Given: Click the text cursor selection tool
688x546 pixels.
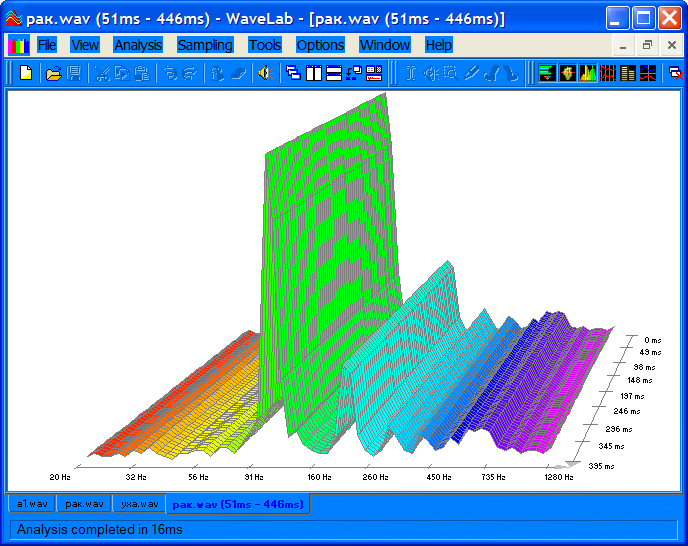Looking at the screenshot, I should 411,73.
